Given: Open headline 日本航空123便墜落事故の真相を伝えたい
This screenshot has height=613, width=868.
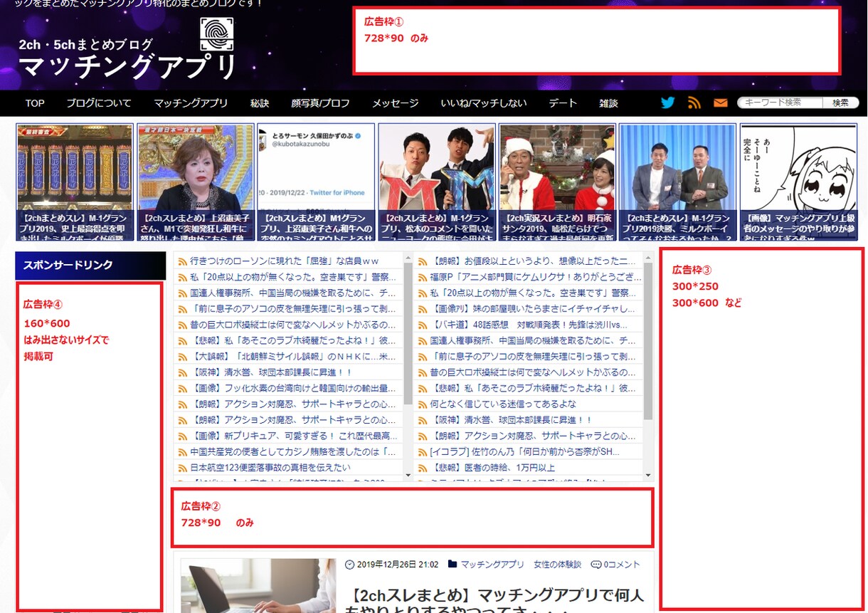Looking at the screenshot, I should (270, 468).
